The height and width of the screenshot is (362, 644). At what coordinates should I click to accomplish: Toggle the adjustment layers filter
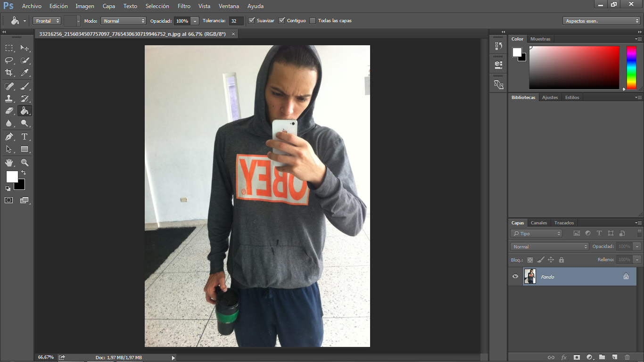(x=588, y=233)
